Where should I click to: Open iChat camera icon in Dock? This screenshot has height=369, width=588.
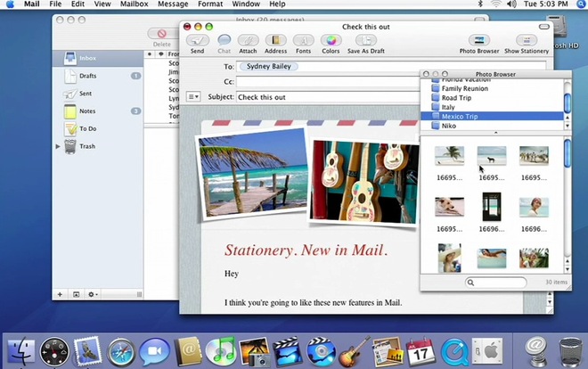tap(154, 351)
